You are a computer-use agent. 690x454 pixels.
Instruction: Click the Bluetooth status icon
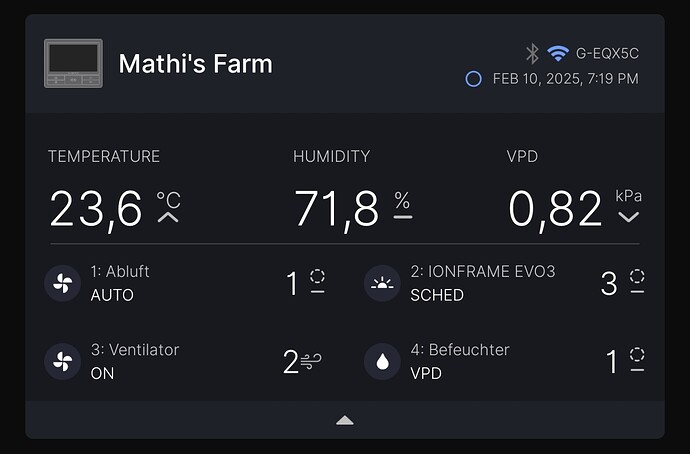[532, 54]
